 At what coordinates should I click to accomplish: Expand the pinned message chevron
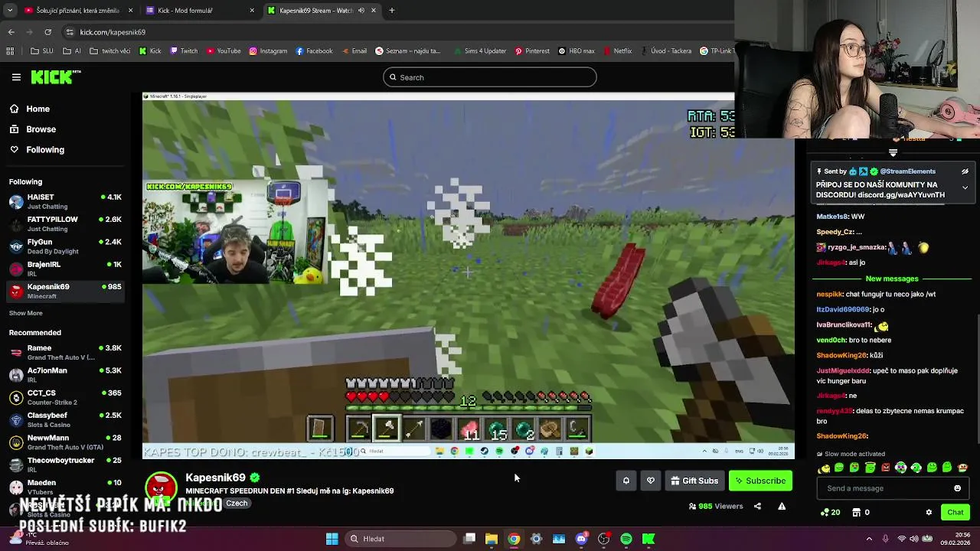965,187
